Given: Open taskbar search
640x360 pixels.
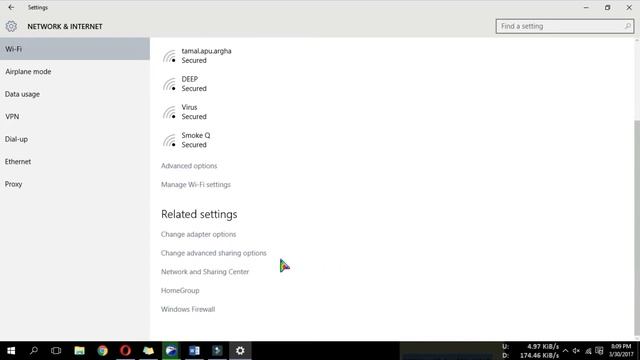Looking at the screenshot, I should [x=34, y=351].
